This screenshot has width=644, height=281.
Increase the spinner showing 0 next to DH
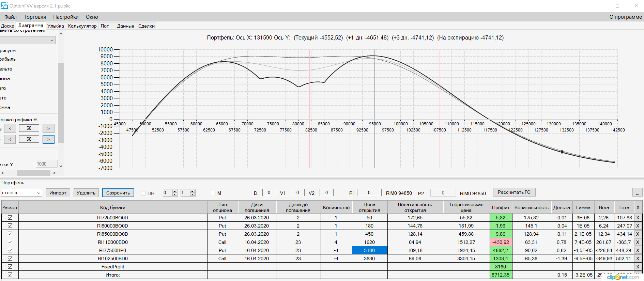click(x=175, y=191)
